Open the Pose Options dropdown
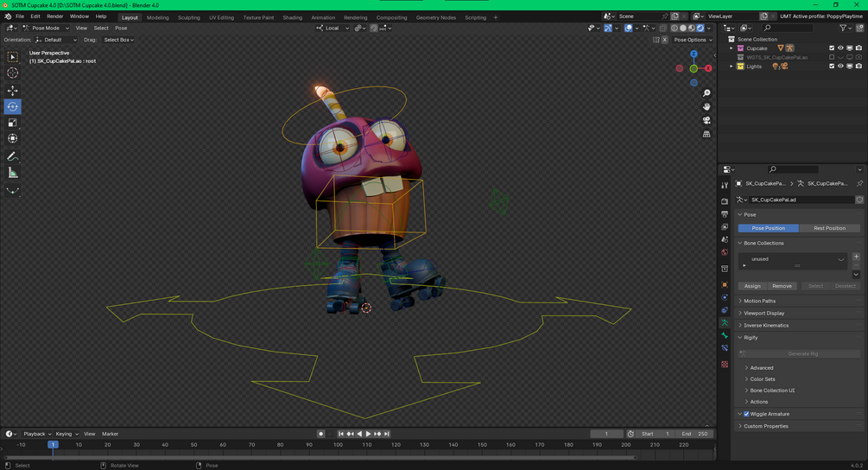The height and width of the screenshot is (470, 868). [x=693, y=40]
